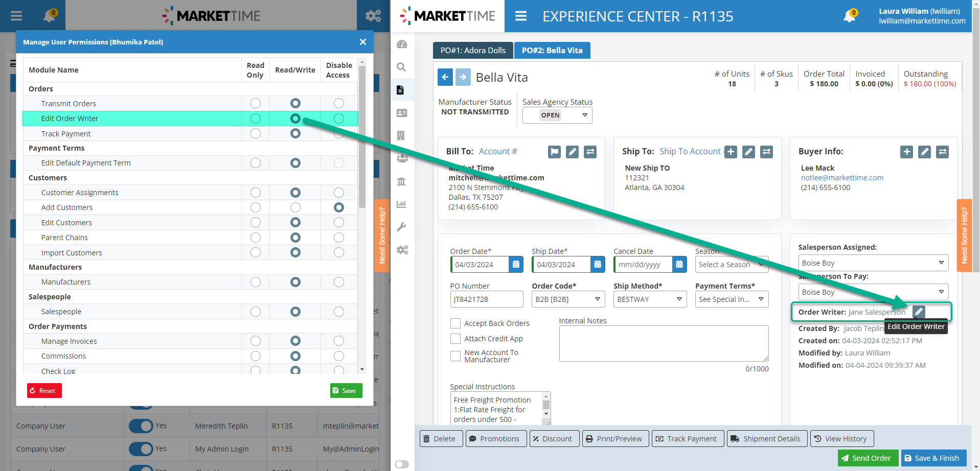Open the notification bell in right header

click(x=850, y=16)
